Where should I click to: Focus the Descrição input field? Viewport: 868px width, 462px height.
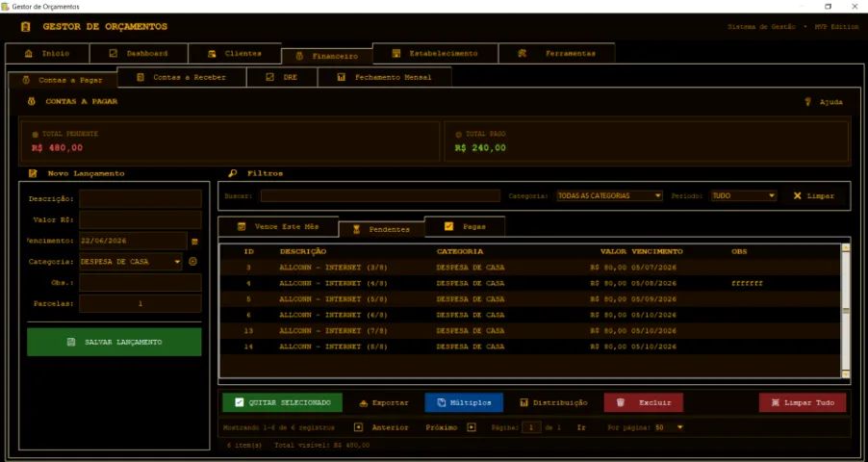(140, 199)
